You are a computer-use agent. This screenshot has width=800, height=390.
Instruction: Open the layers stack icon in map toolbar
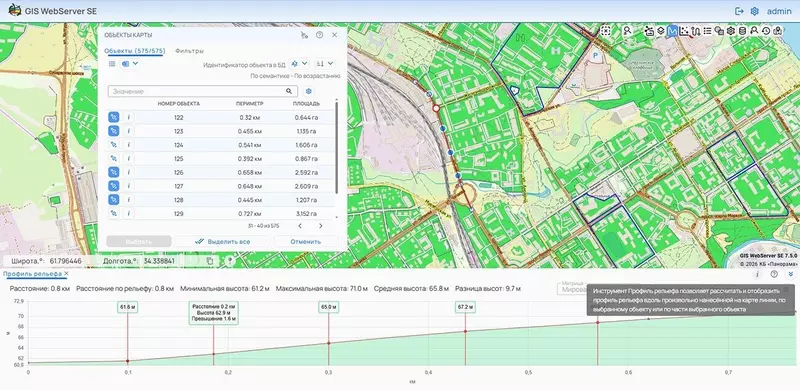click(x=661, y=31)
